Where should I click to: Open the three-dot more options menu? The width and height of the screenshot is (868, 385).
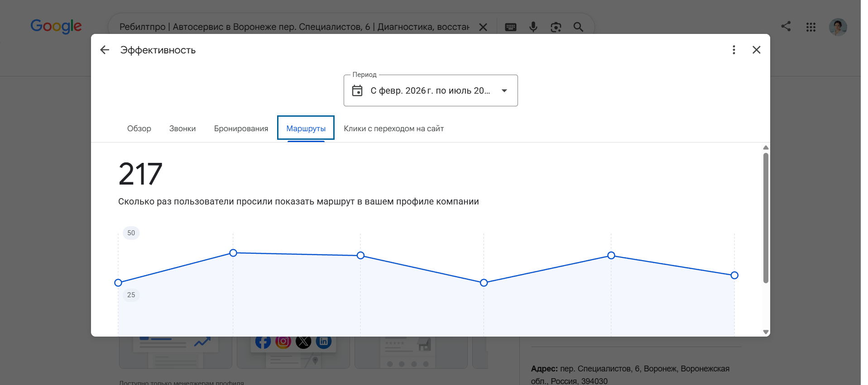(734, 50)
